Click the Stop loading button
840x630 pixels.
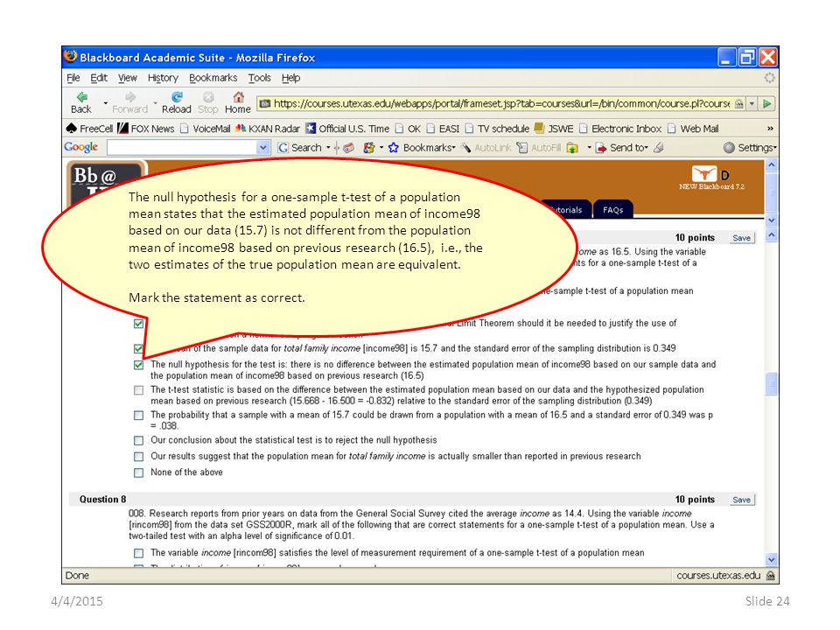coord(208,102)
